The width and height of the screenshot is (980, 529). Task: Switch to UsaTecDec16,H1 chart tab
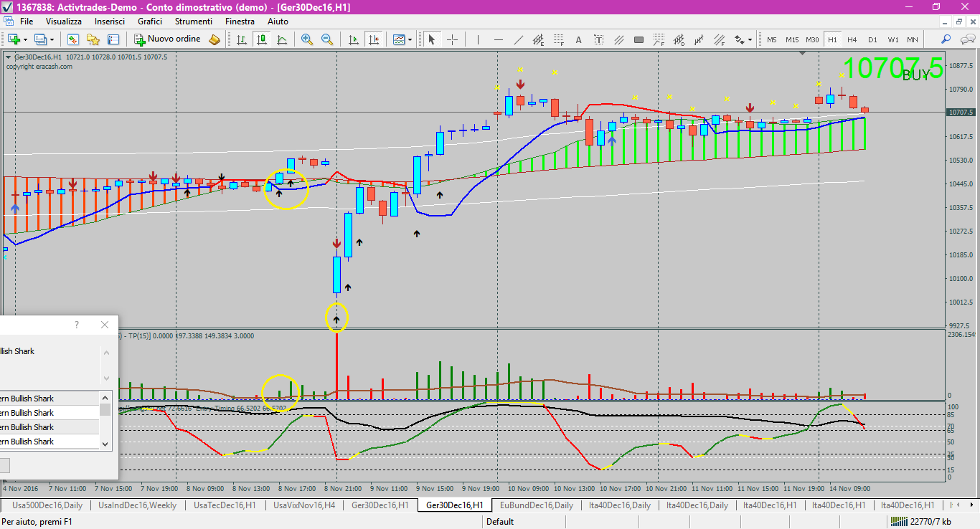pyautogui.click(x=225, y=505)
